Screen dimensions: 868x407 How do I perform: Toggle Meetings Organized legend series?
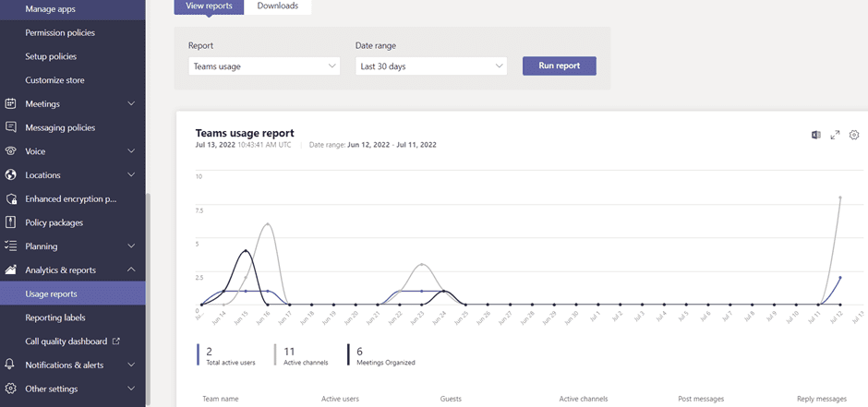[381, 355]
